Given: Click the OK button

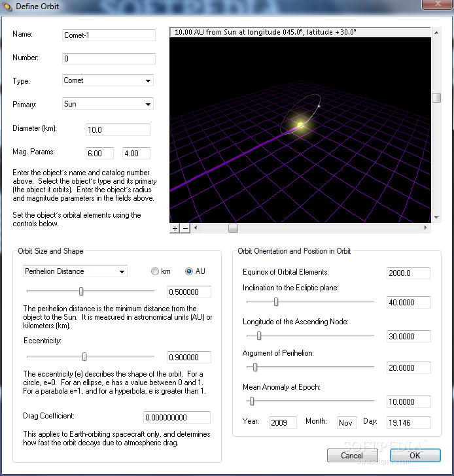Looking at the screenshot, I should click(x=415, y=455).
